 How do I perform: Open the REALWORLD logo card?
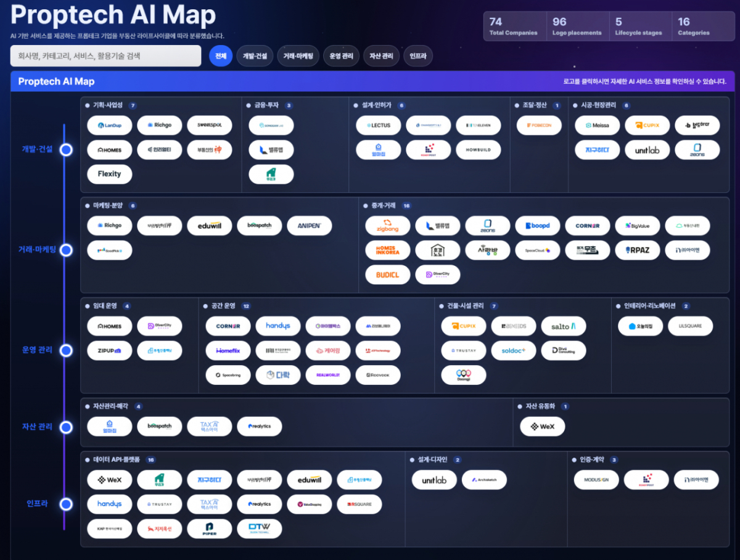click(328, 376)
